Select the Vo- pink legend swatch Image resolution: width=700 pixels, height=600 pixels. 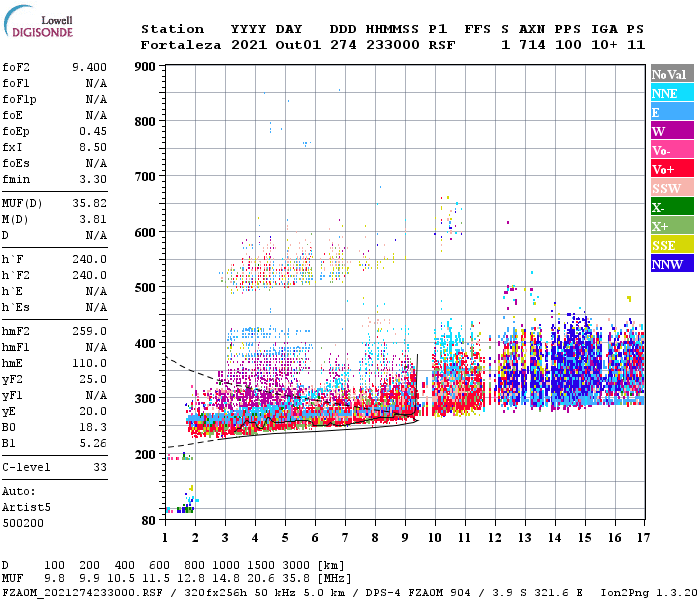point(672,150)
